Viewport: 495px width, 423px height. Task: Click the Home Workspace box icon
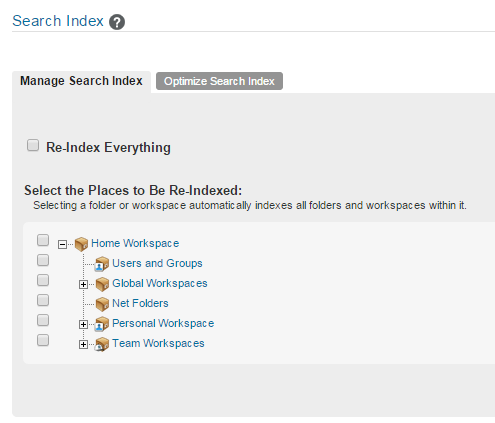click(x=81, y=244)
